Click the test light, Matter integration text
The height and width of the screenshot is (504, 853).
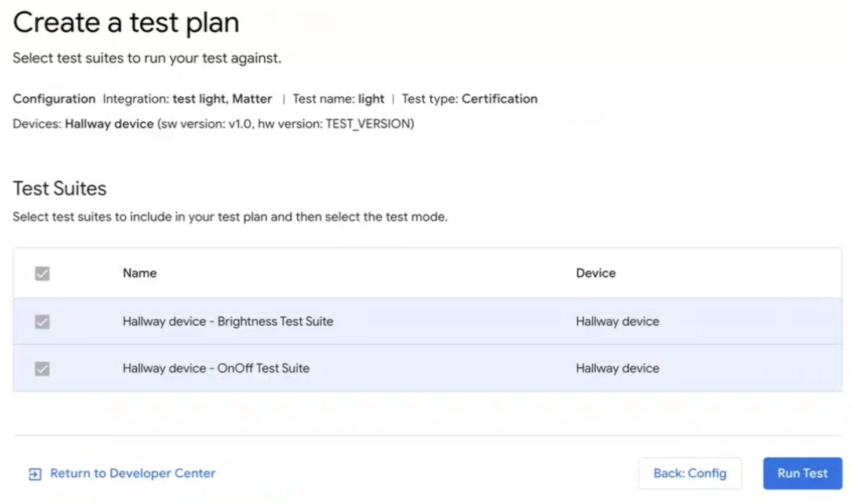(x=223, y=98)
